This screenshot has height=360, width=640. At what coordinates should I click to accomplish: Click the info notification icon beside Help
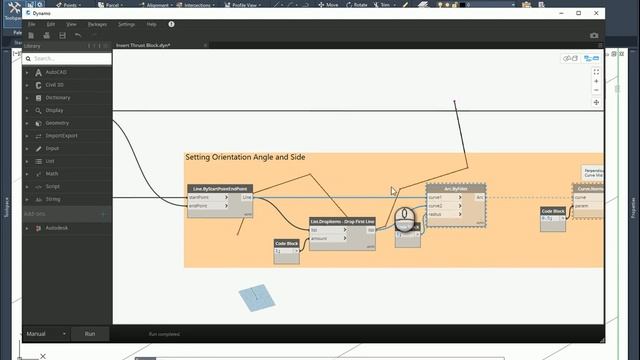(171, 24)
